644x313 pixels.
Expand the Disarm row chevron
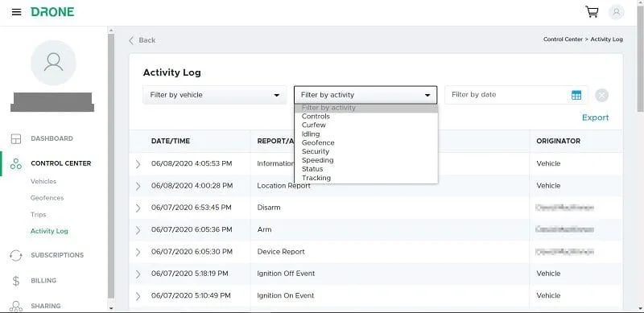coord(138,208)
